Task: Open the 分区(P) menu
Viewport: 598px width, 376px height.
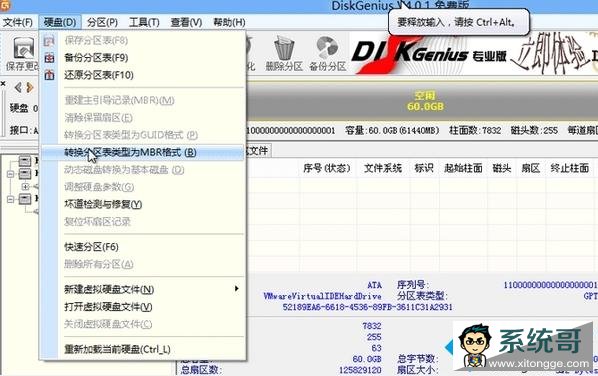Action: [102, 22]
